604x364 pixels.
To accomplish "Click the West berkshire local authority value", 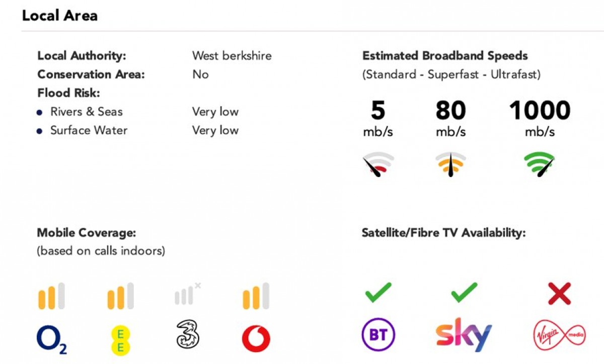I will tap(232, 55).
